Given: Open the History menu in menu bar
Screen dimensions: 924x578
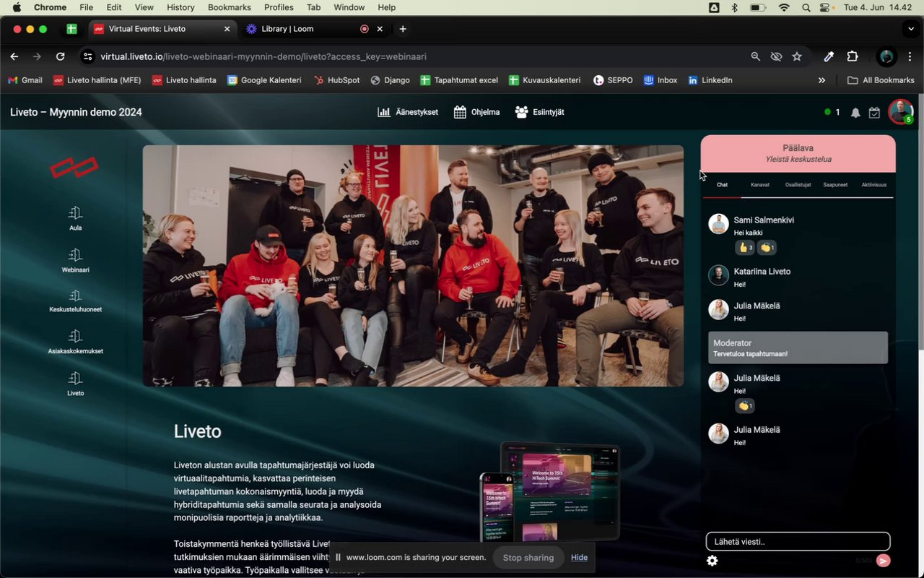Looking at the screenshot, I should tap(180, 7).
